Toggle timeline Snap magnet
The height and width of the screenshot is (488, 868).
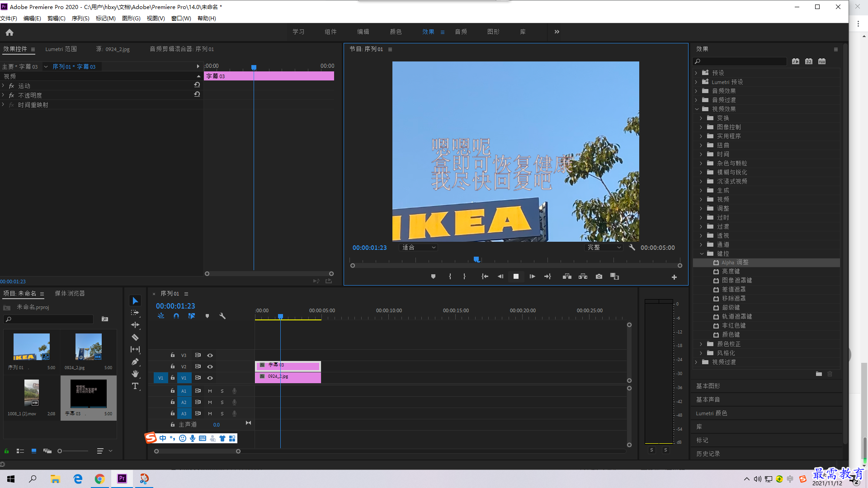click(176, 316)
